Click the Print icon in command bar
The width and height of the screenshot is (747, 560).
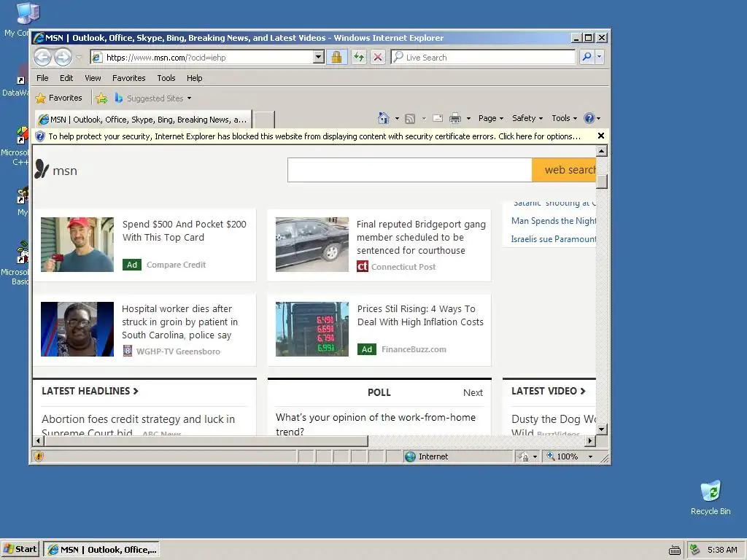tap(455, 118)
